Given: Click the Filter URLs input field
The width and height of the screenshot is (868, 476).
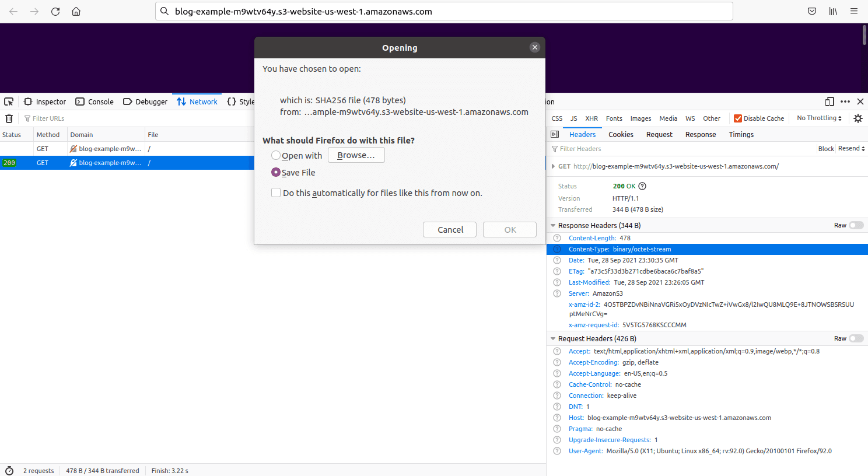Looking at the screenshot, I should [137, 118].
